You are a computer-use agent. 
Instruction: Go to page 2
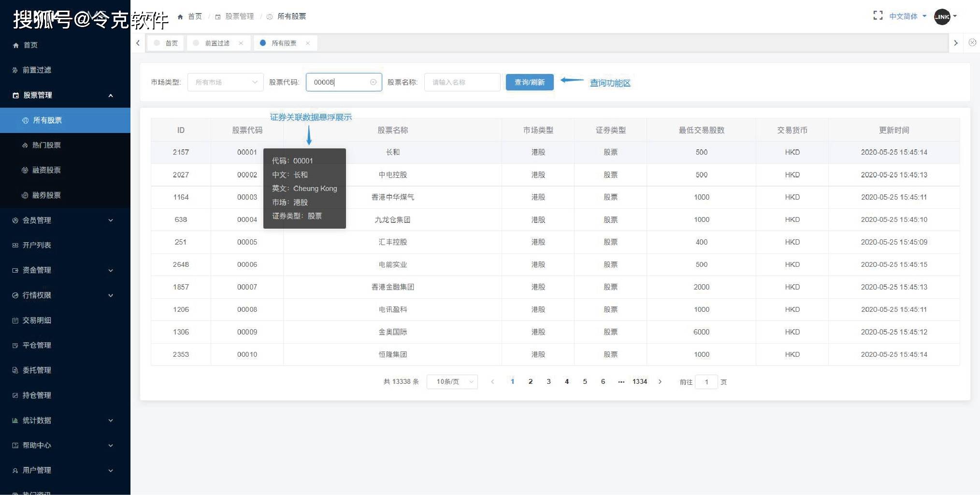coord(531,382)
